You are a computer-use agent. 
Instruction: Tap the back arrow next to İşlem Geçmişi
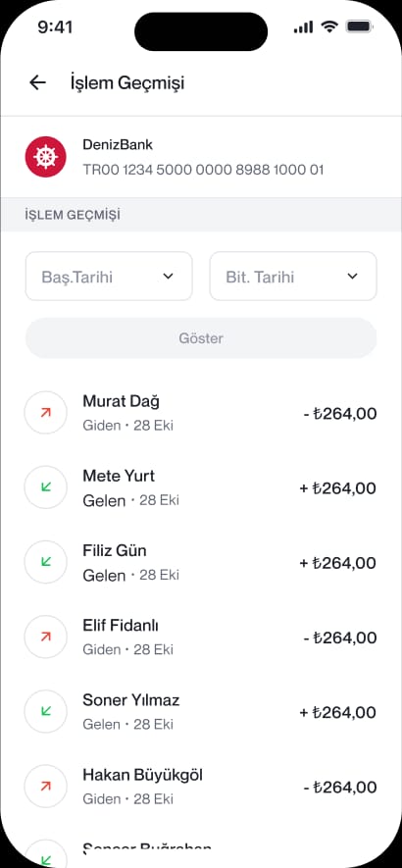(37, 83)
